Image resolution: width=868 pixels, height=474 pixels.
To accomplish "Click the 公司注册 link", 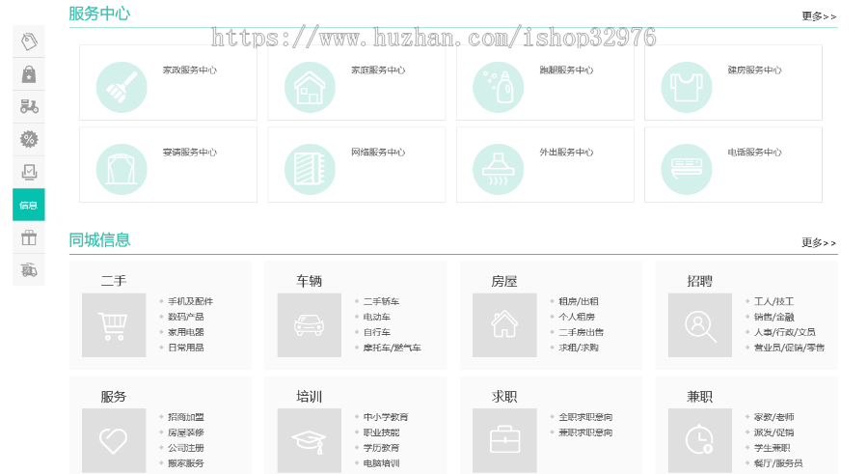I will point(186,448).
